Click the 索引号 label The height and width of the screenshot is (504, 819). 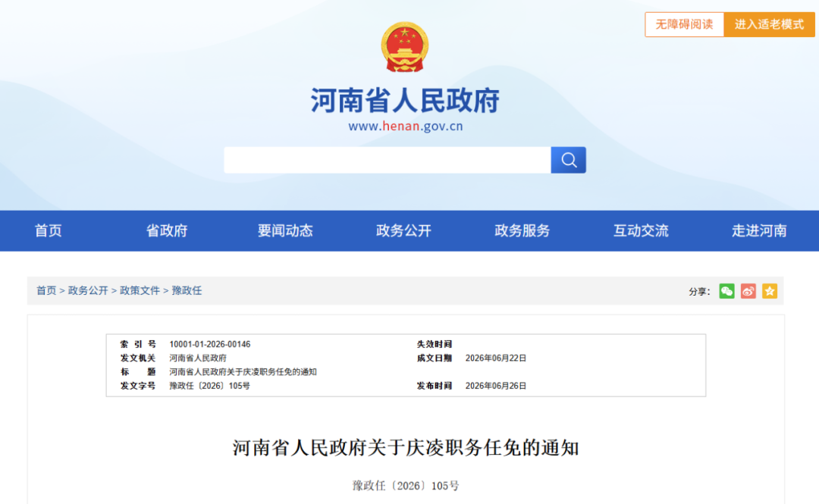[138, 344]
